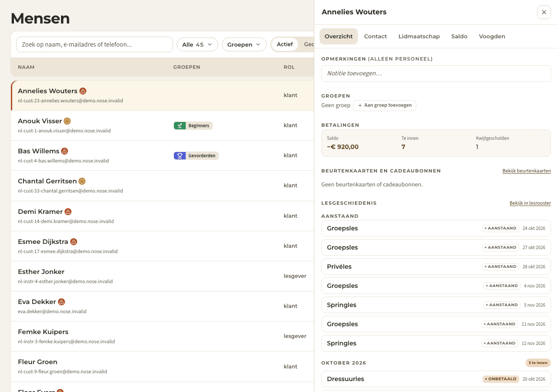558x392 pixels.
Task: Click the coin icon beside Chantal Gerritsen
Action: pos(82,181)
